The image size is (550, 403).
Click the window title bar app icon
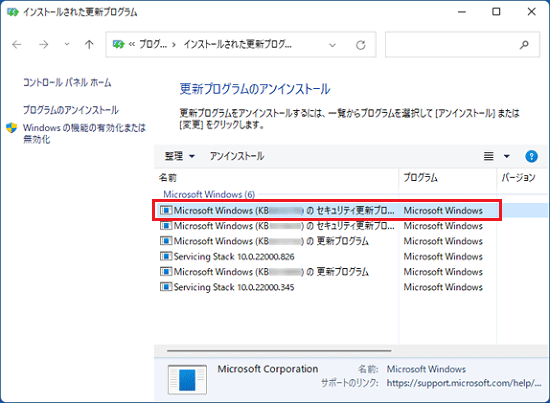coord(13,12)
